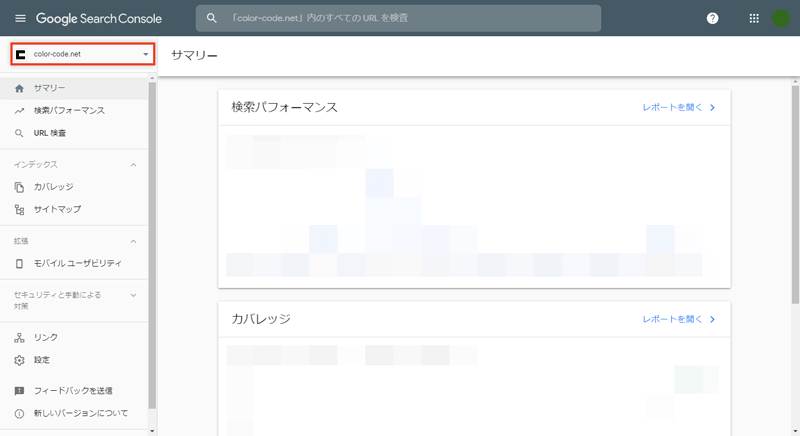Open the hamburger navigation menu
The height and width of the screenshot is (436, 800).
click(x=20, y=18)
